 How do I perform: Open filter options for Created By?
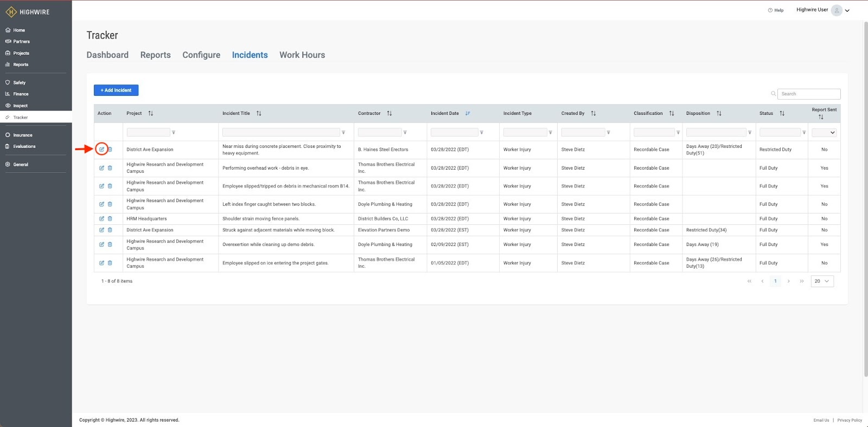[x=609, y=132]
